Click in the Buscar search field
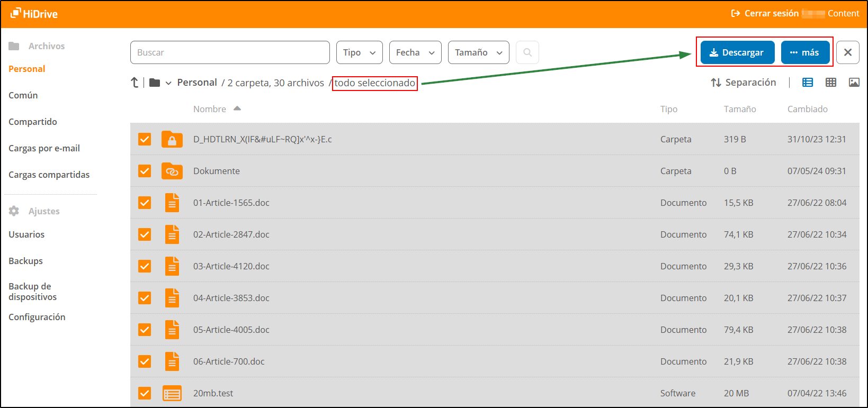The width and height of the screenshot is (868, 408). tap(230, 52)
